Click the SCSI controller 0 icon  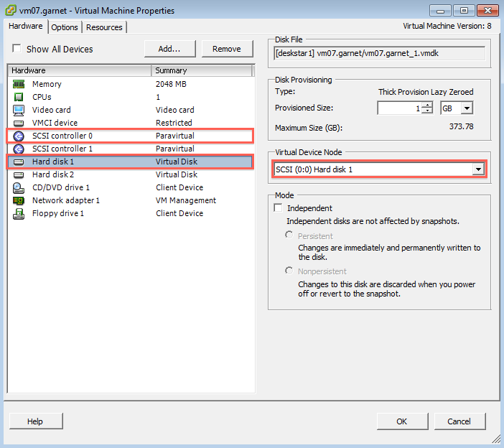tap(19, 136)
